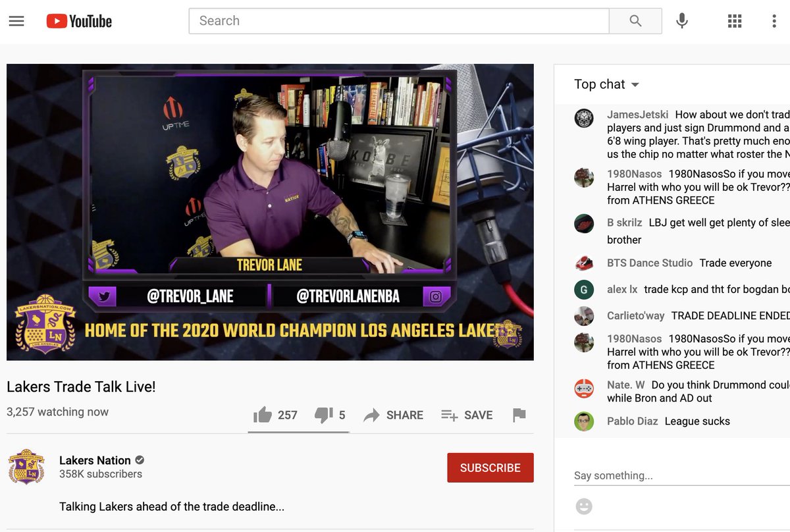Share the Lakers Trade Talk video
The height and width of the screenshot is (532, 790).
click(393, 415)
